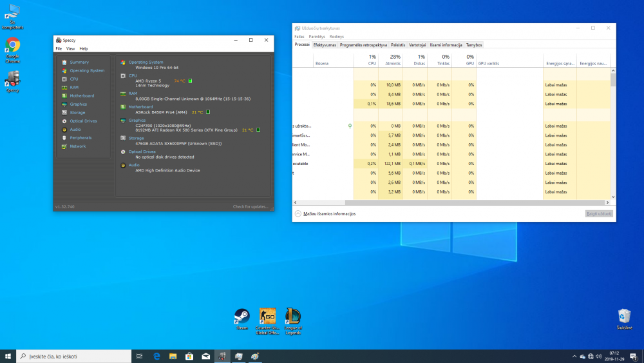Click Operating System heading link in summary

click(146, 62)
